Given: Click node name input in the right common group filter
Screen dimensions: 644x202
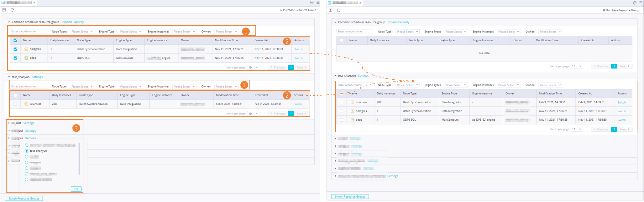Looking at the screenshot, I should [x=355, y=32].
